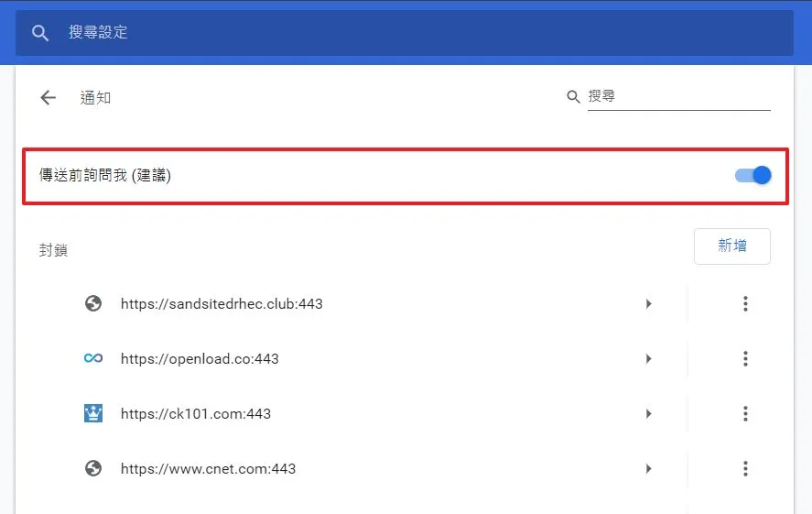Expand details arrow for www.cnet.com
812x514 pixels.
648,468
